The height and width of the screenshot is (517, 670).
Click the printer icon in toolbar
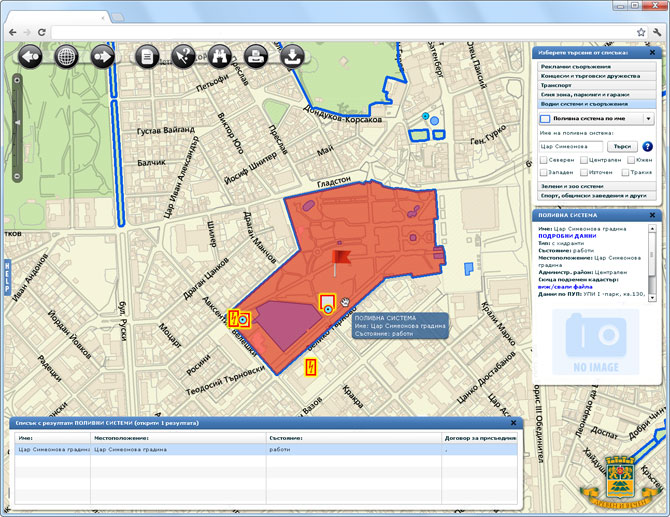coord(256,56)
